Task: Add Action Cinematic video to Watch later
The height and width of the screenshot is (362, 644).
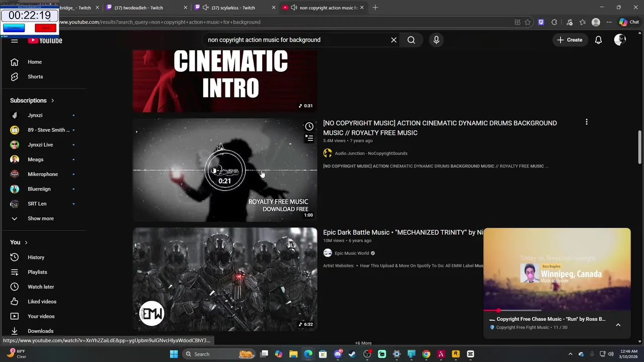Action: tap(309, 127)
